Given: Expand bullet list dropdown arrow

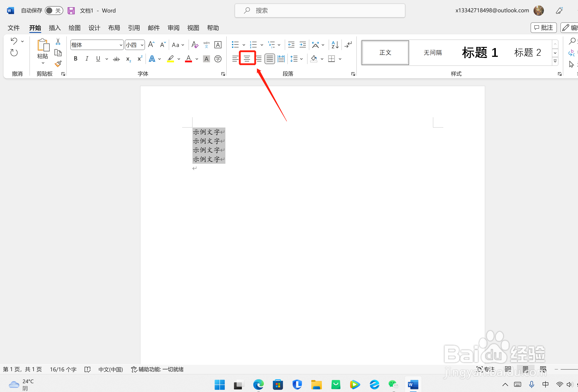Looking at the screenshot, I should (x=244, y=45).
